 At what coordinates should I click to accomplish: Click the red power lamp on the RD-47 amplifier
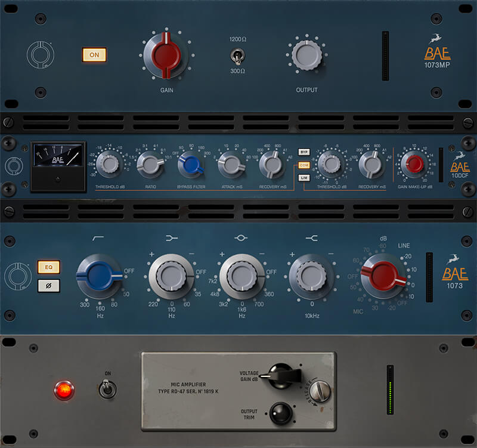point(64,390)
